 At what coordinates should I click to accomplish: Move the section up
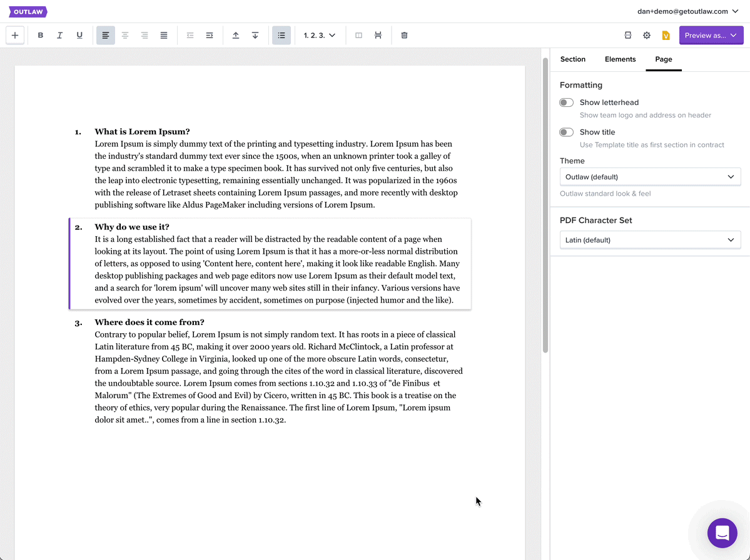(x=236, y=36)
